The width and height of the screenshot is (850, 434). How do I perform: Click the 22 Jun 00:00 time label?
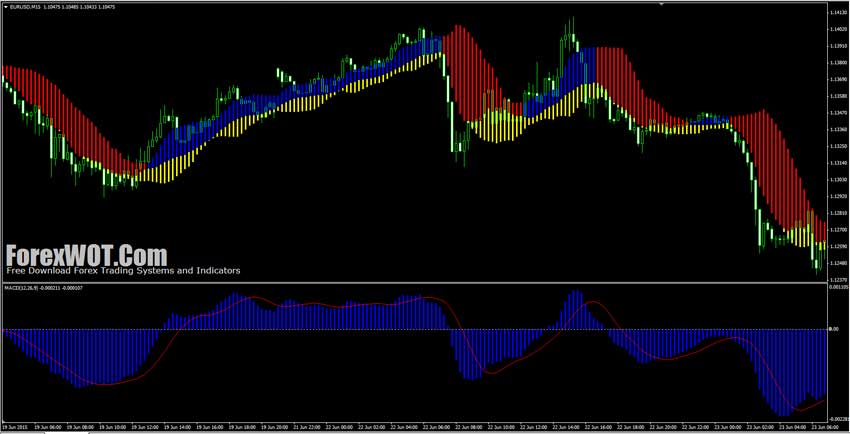pos(339,427)
